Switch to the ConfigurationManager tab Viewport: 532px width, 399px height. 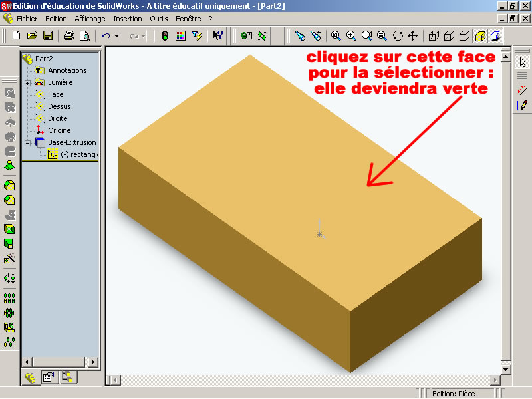pos(68,377)
